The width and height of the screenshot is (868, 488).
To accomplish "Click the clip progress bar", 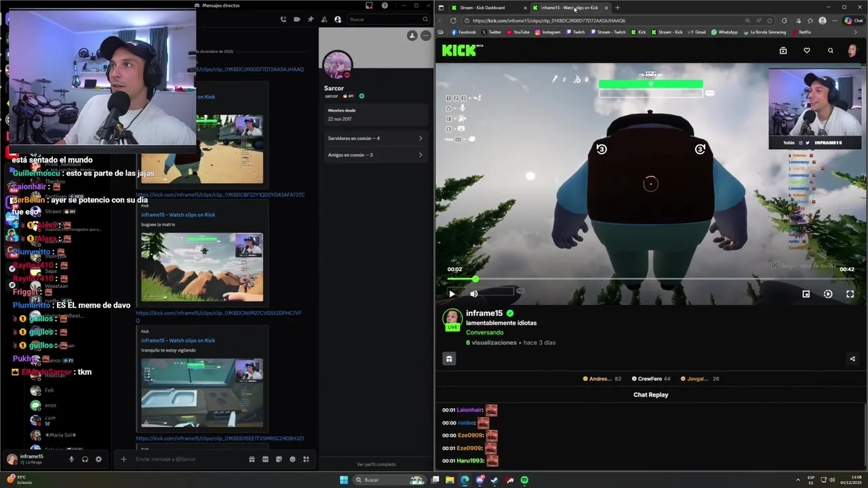I will [650, 279].
